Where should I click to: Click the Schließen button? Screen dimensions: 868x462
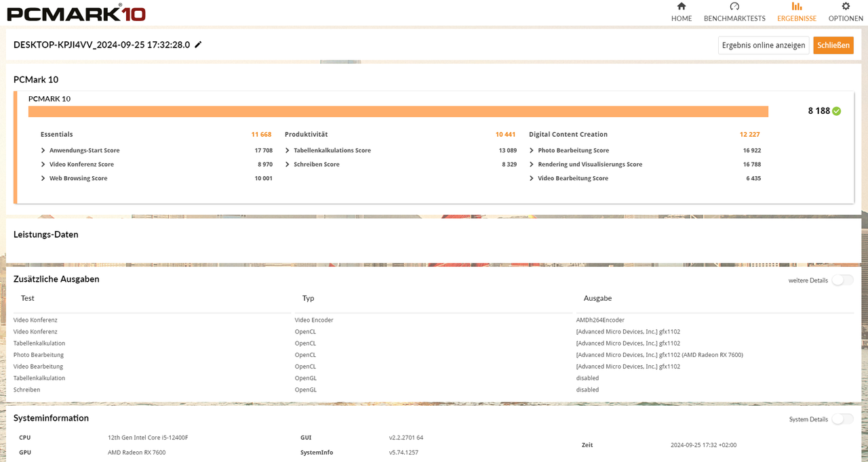click(833, 45)
